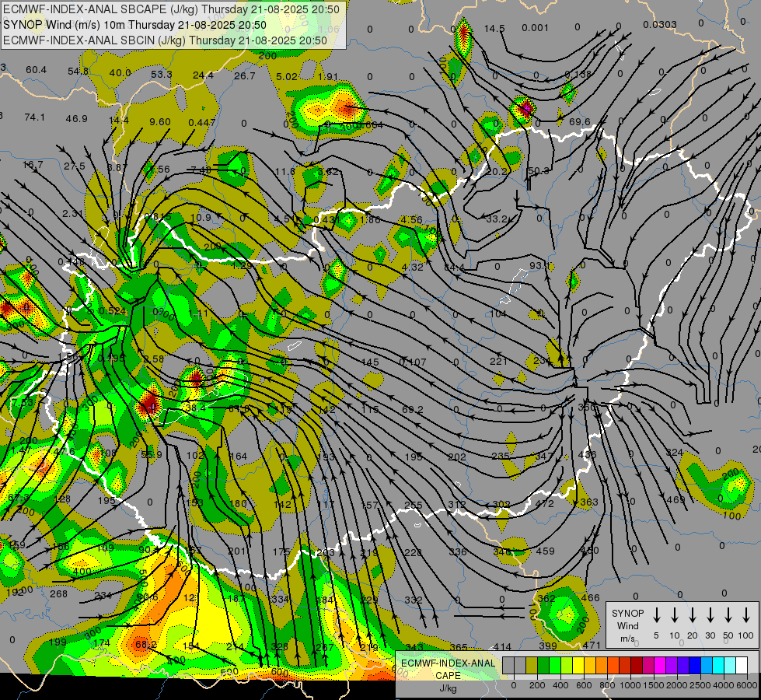Click the map value '26.7'

[245, 75]
